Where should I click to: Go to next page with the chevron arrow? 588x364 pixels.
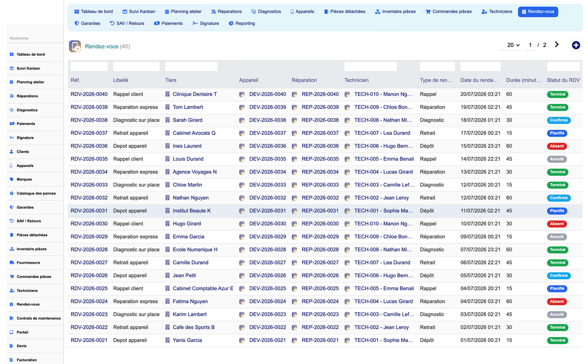click(557, 45)
